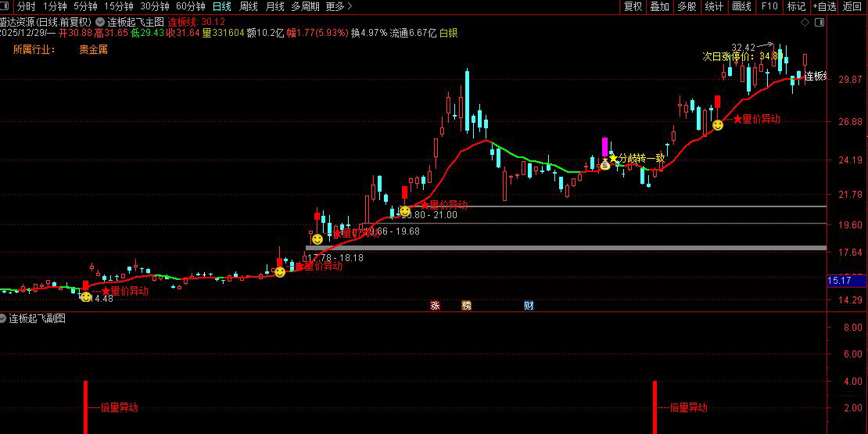This screenshot has height=434, width=868.
Task: Click the 标记 mark button
Action: point(796,6)
